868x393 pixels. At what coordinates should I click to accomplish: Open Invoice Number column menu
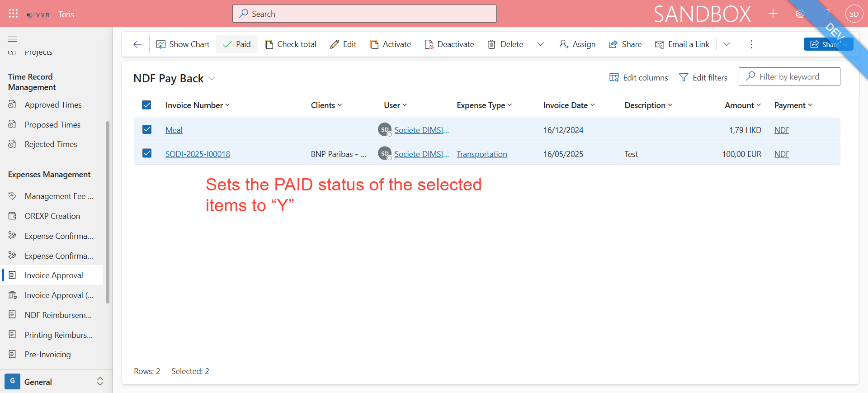coord(198,105)
